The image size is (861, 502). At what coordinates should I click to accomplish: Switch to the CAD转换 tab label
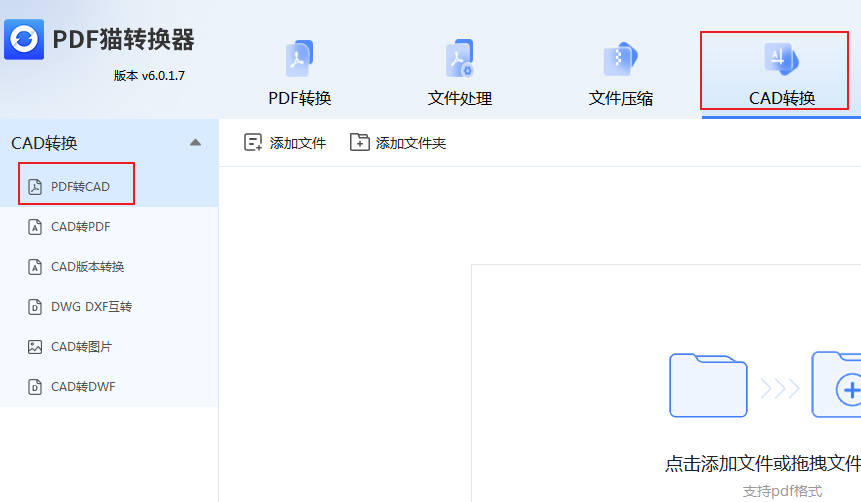coord(782,98)
